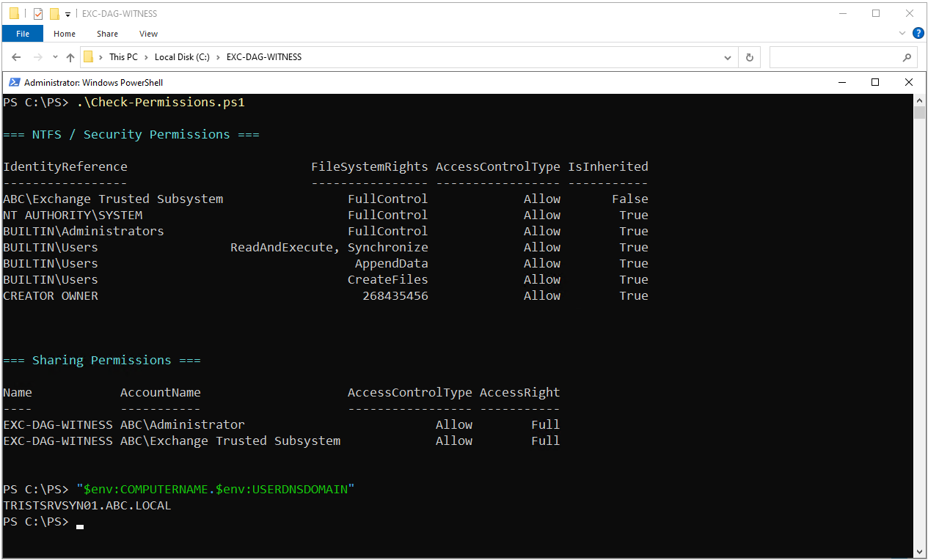Expand the chevron after Local Disk (C:)
Viewport: 928px width, 560px height.
218,57
